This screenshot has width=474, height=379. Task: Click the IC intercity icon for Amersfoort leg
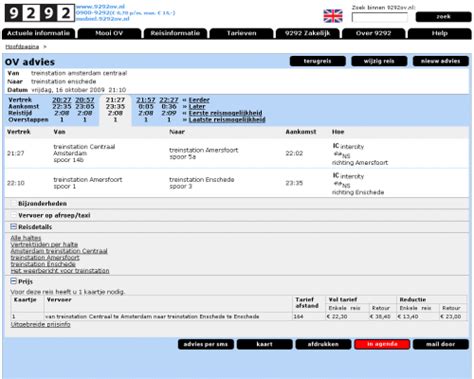[x=336, y=146]
